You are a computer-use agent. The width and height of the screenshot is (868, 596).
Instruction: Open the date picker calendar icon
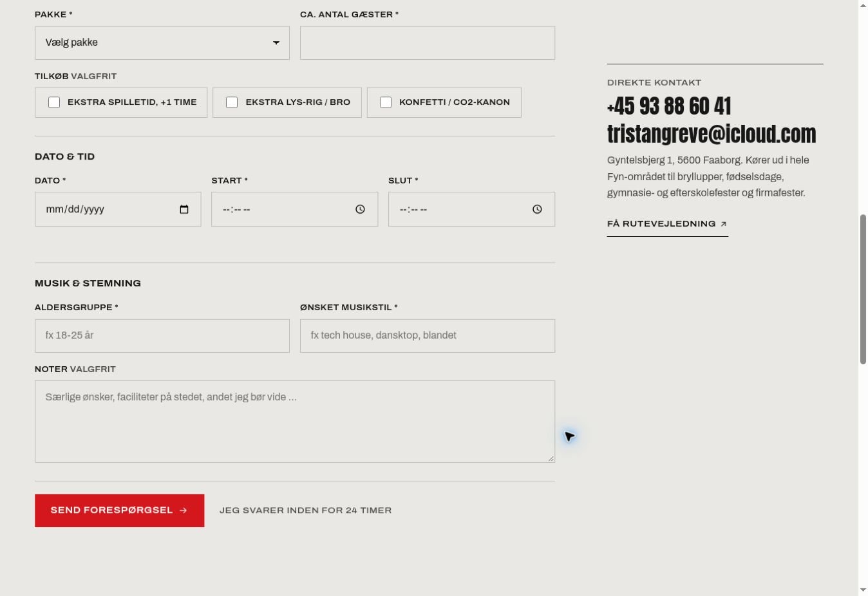(x=184, y=209)
